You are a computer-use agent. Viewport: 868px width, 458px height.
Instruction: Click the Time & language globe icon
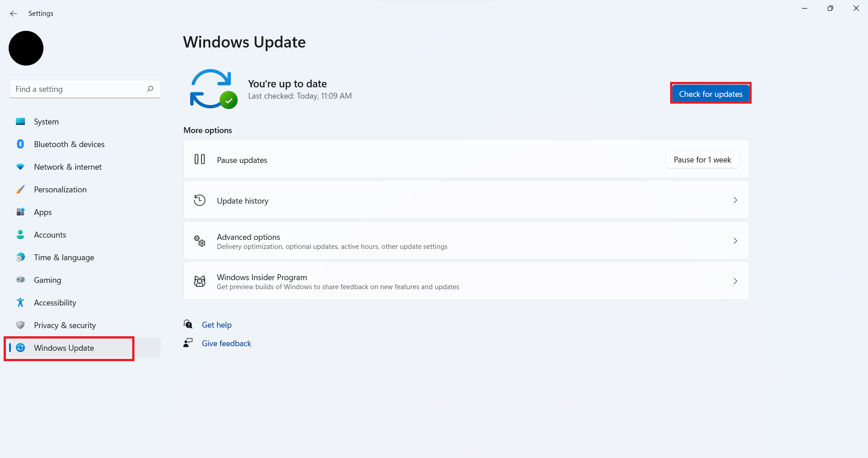point(20,257)
